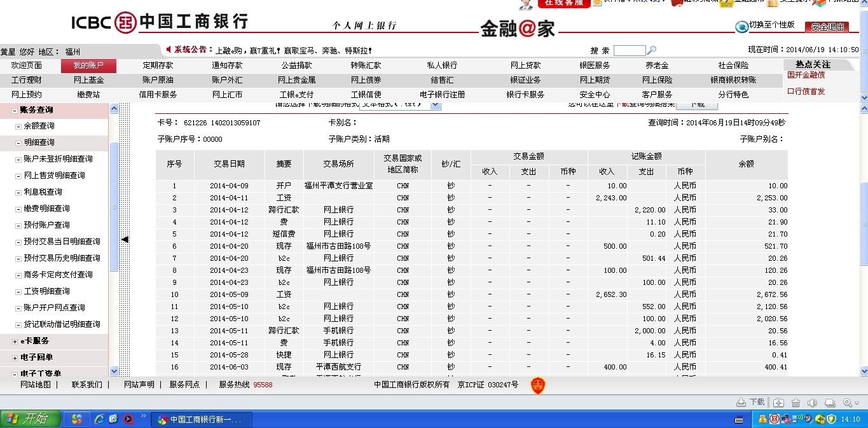
Task: Open the 网上基金 menu item
Action: click(88, 80)
